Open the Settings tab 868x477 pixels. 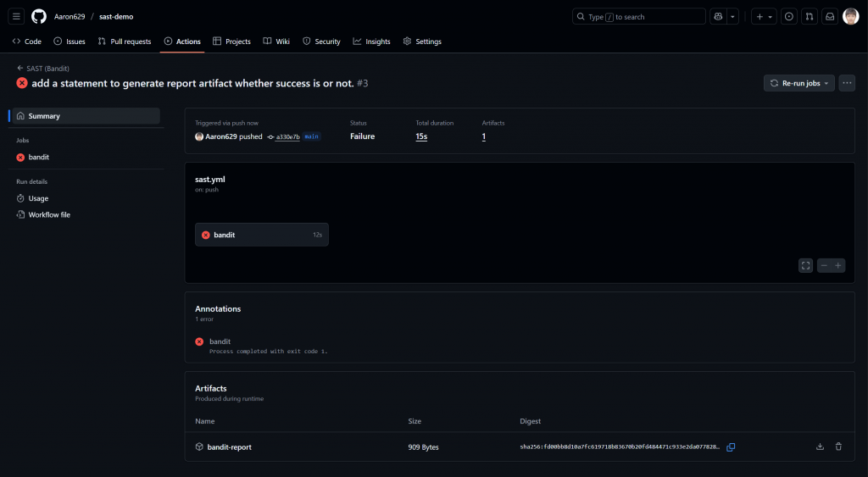[422, 42]
